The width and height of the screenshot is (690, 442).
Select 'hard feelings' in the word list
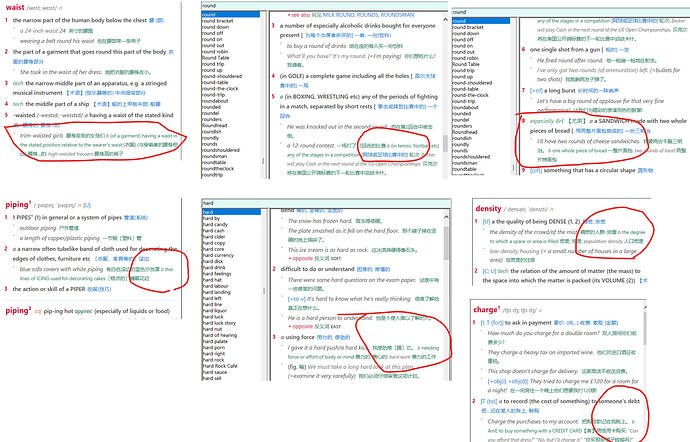217,274
